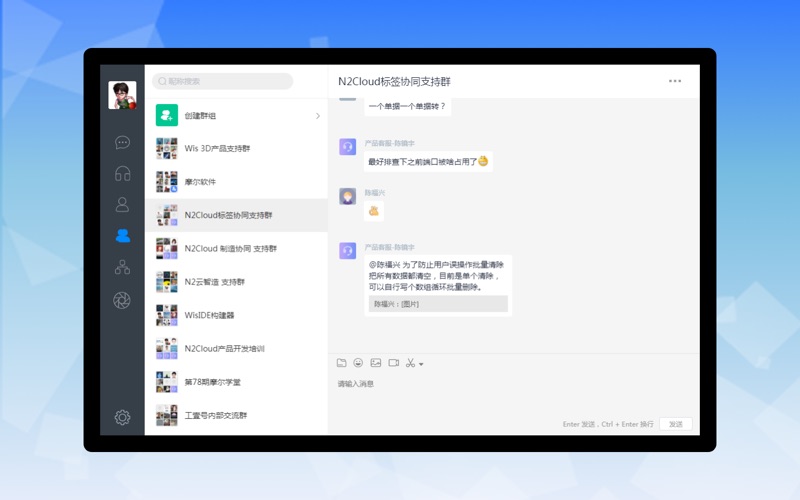
Task: Click the 陈福兴 sender avatar
Action: pyautogui.click(x=347, y=196)
